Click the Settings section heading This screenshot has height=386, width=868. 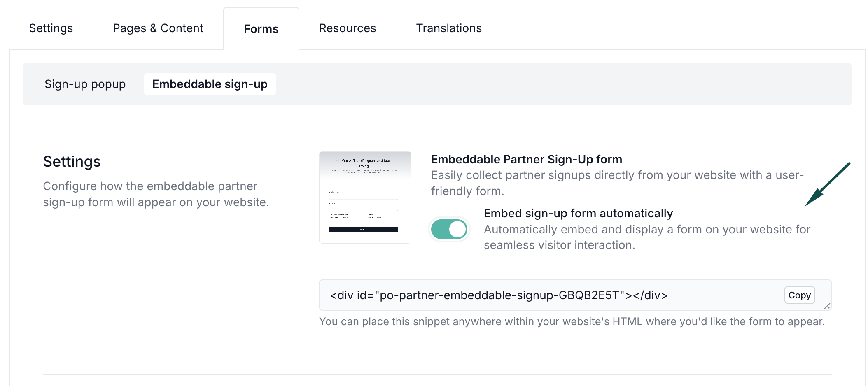(72, 161)
